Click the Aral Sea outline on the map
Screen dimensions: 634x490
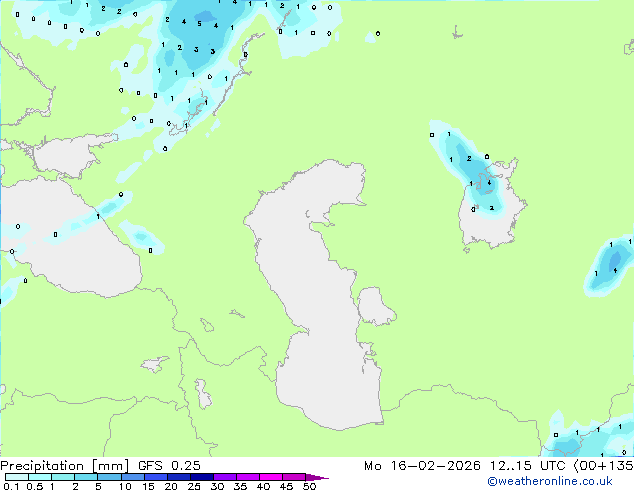(x=492, y=206)
